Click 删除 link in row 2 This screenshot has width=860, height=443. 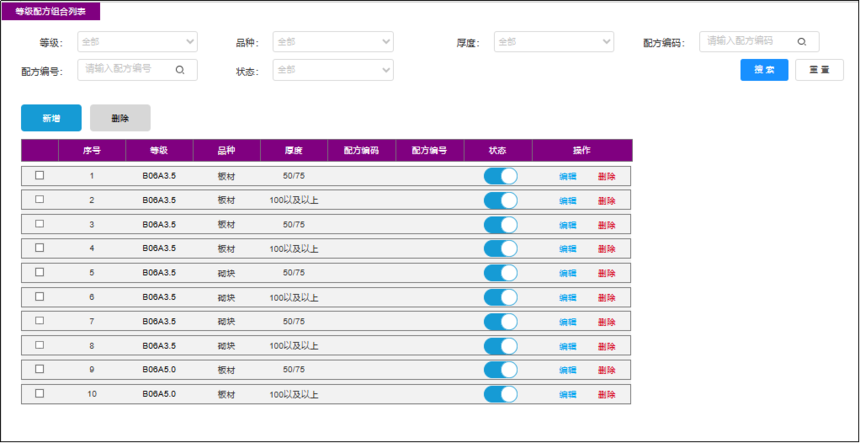tap(607, 201)
